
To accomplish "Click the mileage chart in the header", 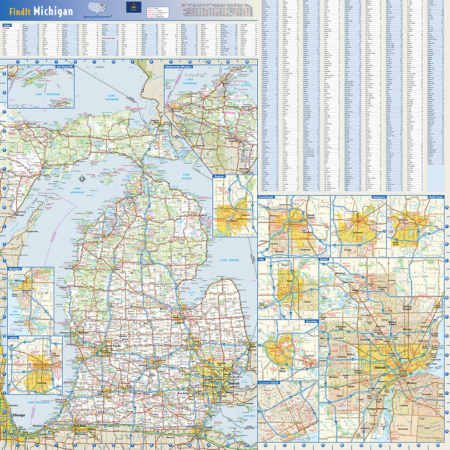I will click(217, 10).
